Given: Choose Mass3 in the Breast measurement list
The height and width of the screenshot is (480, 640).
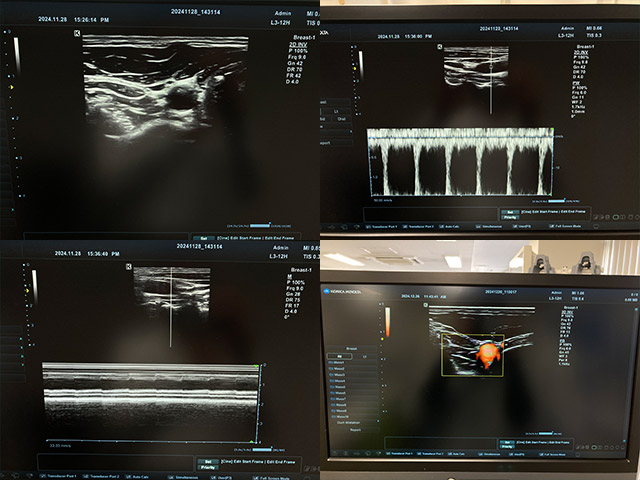Looking at the screenshot, I should tap(353, 375).
